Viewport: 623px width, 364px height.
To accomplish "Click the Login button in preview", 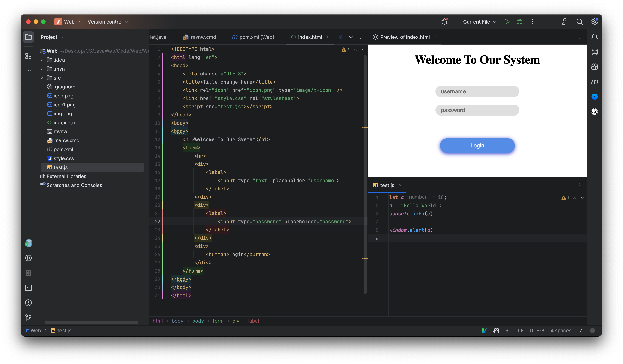I will 477,146.
